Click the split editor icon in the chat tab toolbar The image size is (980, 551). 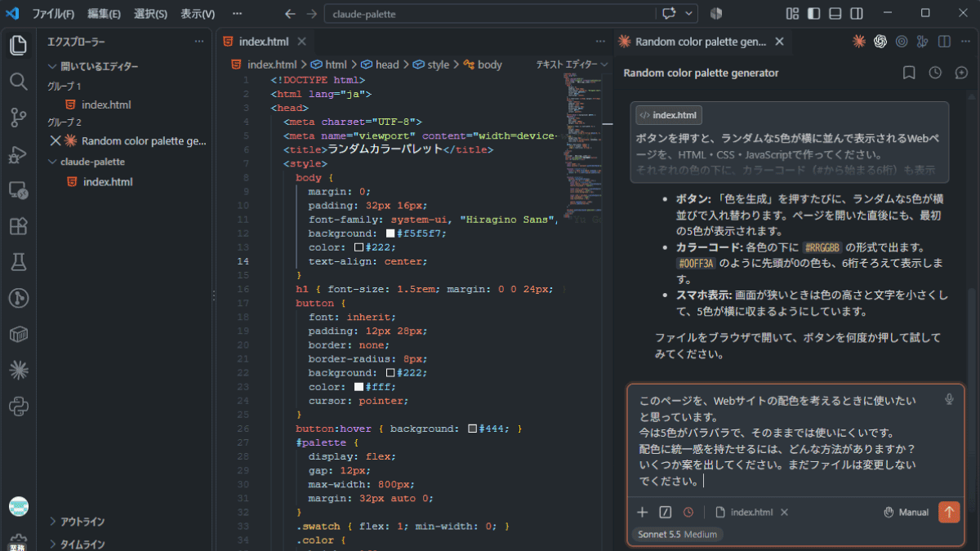click(944, 42)
